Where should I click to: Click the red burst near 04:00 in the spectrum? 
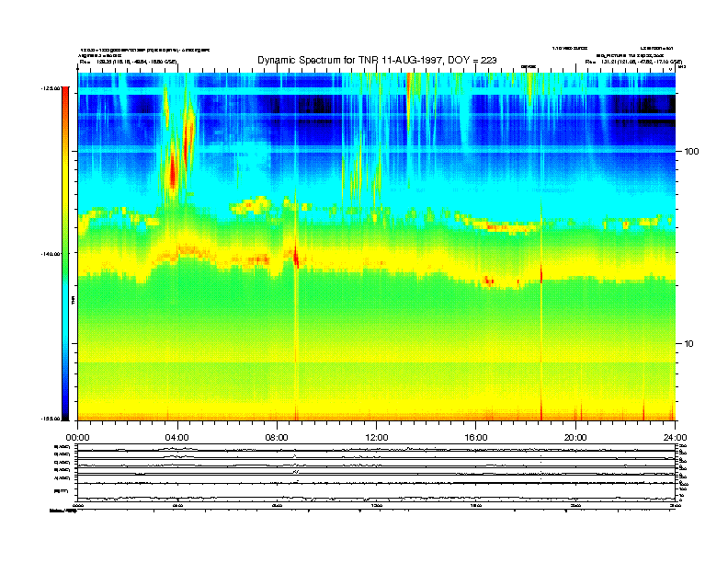click(x=173, y=172)
